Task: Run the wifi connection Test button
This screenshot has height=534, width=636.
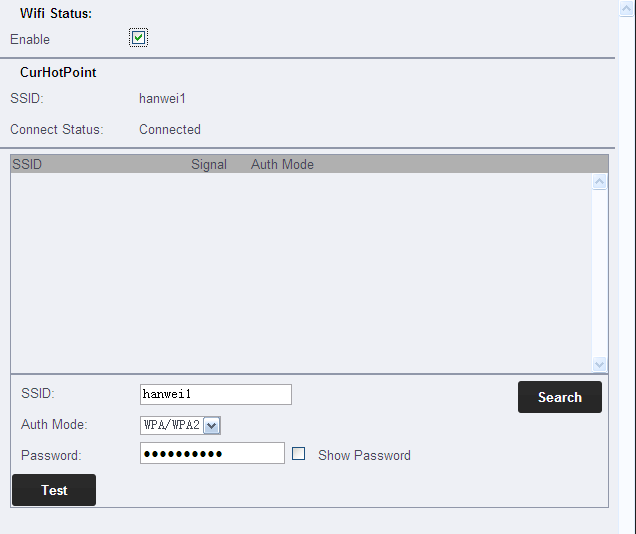Action: (x=54, y=490)
